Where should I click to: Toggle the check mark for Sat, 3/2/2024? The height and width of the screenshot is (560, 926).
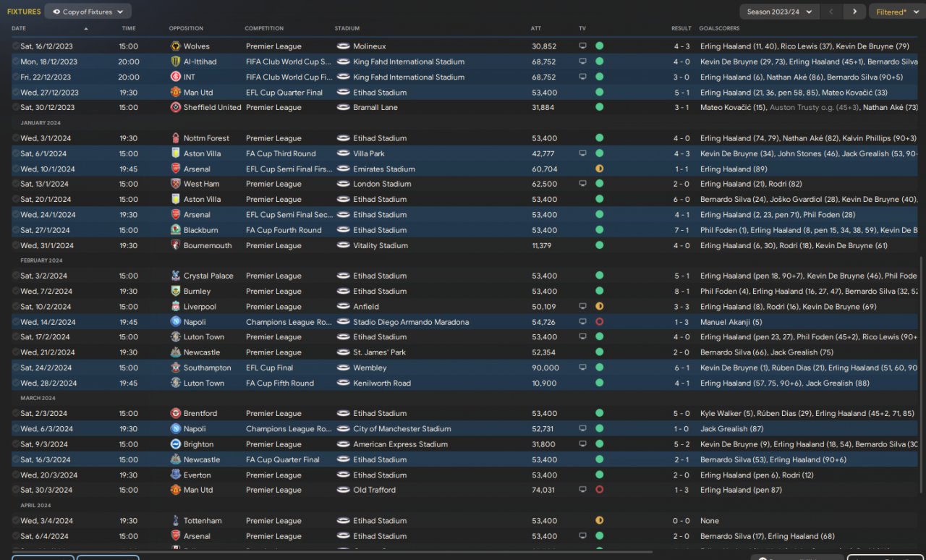(16, 276)
